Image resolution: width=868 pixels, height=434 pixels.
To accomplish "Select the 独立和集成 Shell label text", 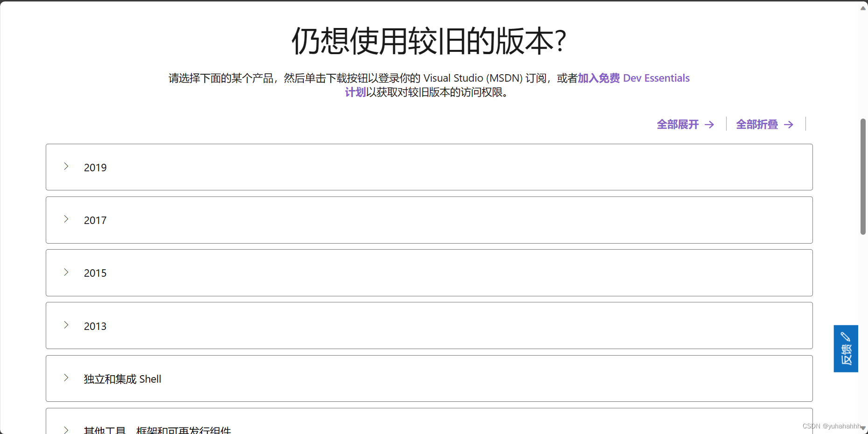I will [123, 379].
